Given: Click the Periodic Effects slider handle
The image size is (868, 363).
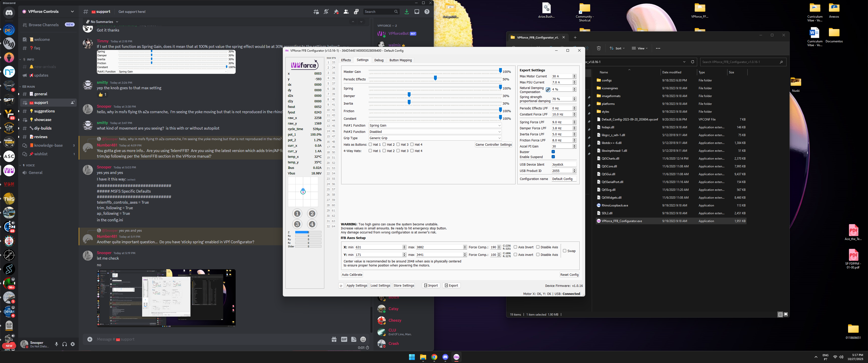Looking at the screenshot, I should click(435, 78).
